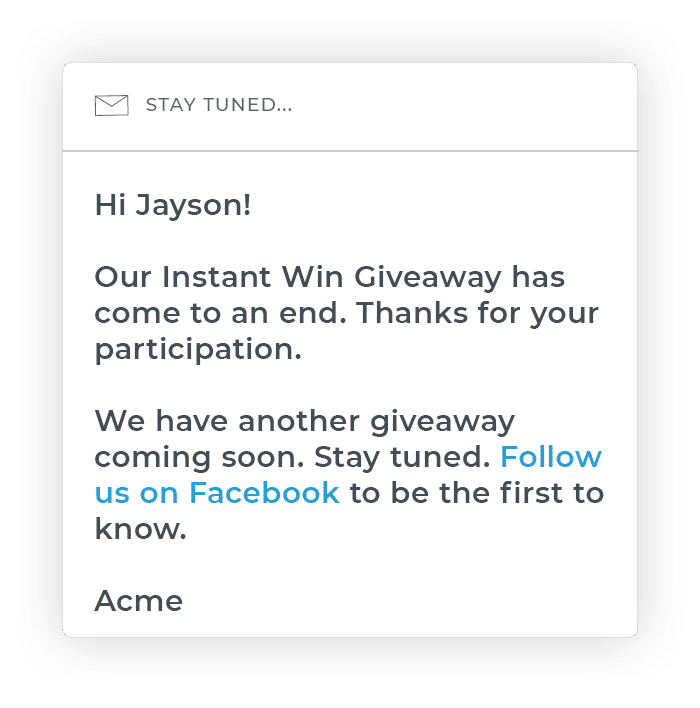Viewport: 700px width, 708px height.
Task: Click "We have another giveaway" line
Action: (x=304, y=421)
